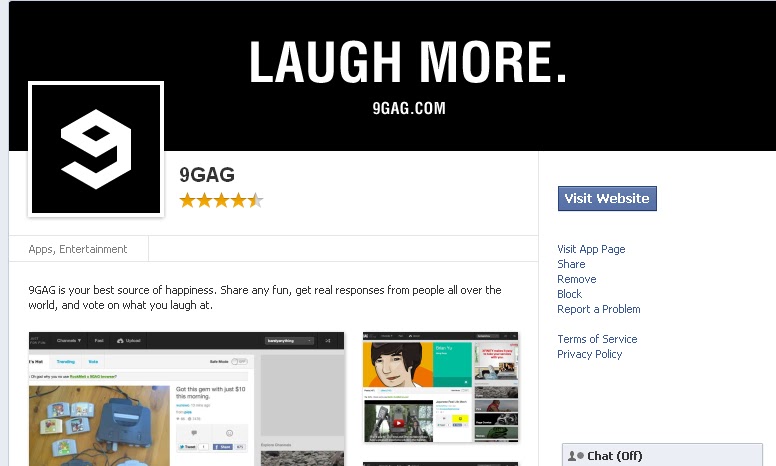The height and width of the screenshot is (466, 776).
Task: Click the YouTube play icon in small screenshot
Action: [x=398, y=423]
